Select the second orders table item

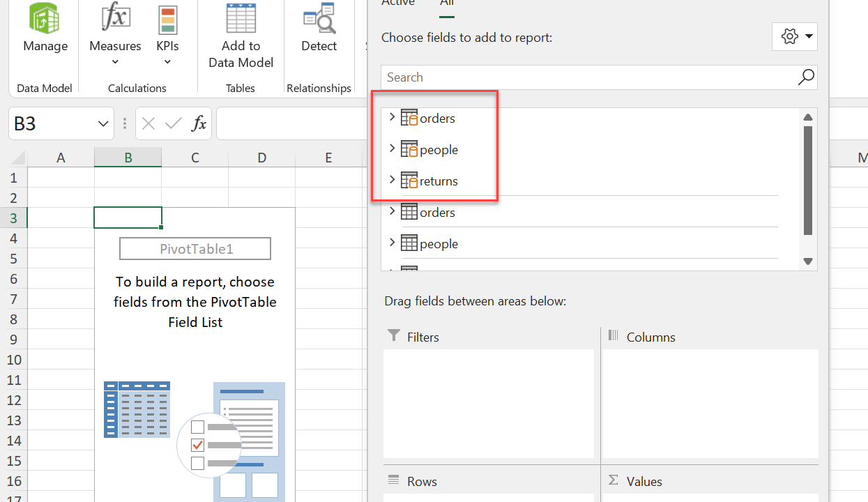coord(437,213)
